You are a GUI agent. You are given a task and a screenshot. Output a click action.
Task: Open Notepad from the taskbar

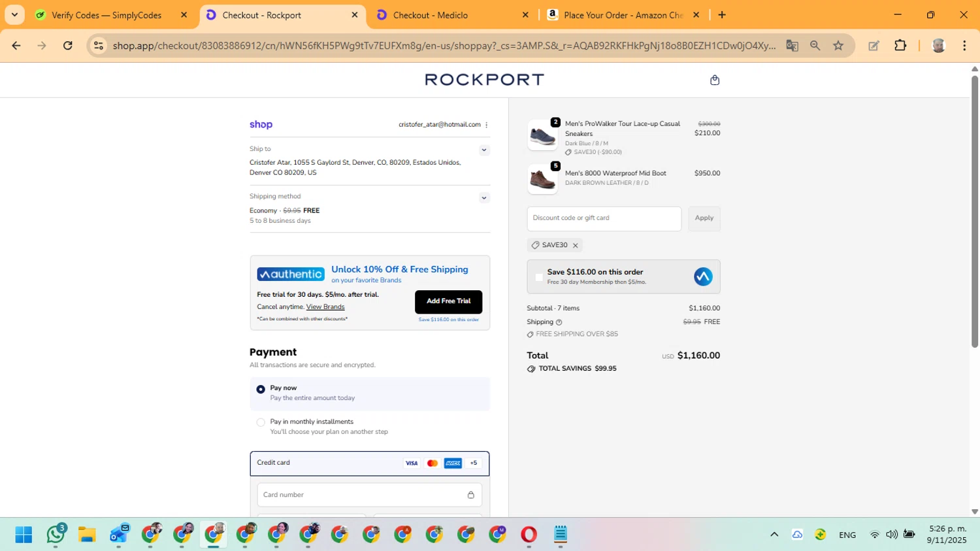pos(561,535)
